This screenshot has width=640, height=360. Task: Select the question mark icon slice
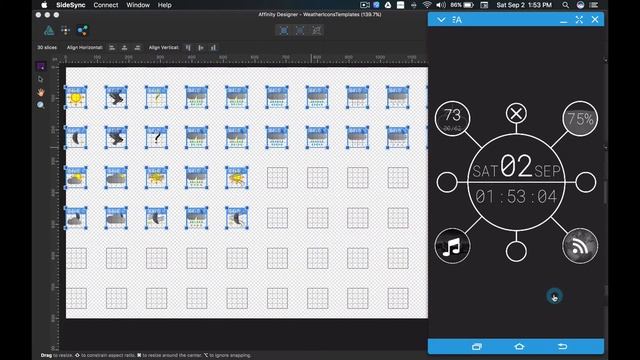(156, 137)
